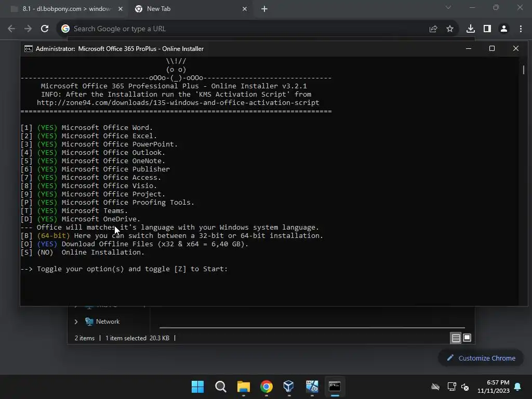
Task: Open VirtualBox cube icon in taskbar
Action: pos(289,387)
